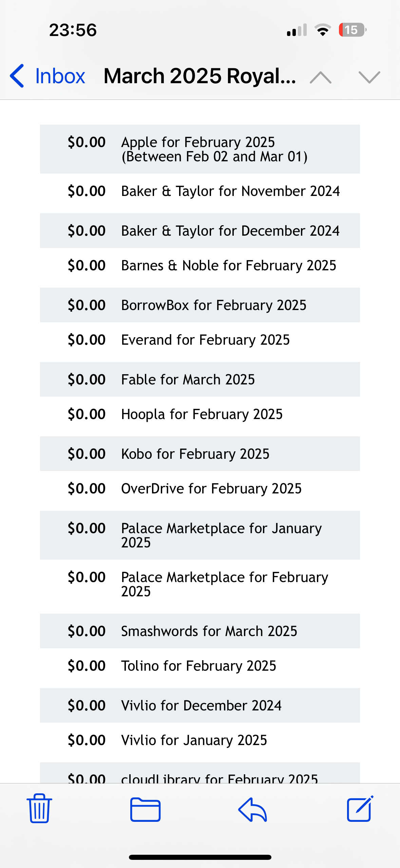
Task: Tap the battery indicator in status bar
Action: pyautogui.click(x=352, y=30)
